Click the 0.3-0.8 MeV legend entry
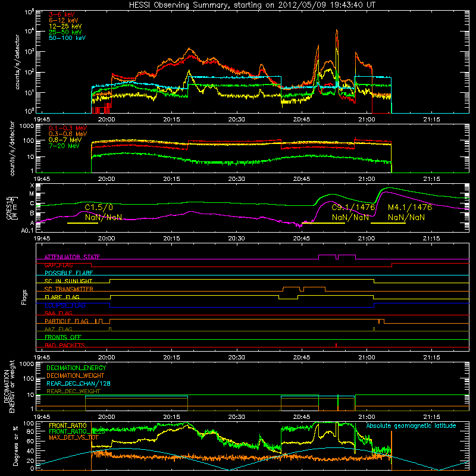 pos(68,134)
